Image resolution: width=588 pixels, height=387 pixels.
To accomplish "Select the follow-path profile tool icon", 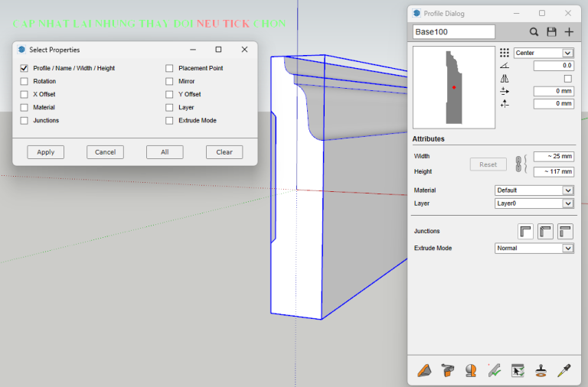I will (x=447, y=370).
